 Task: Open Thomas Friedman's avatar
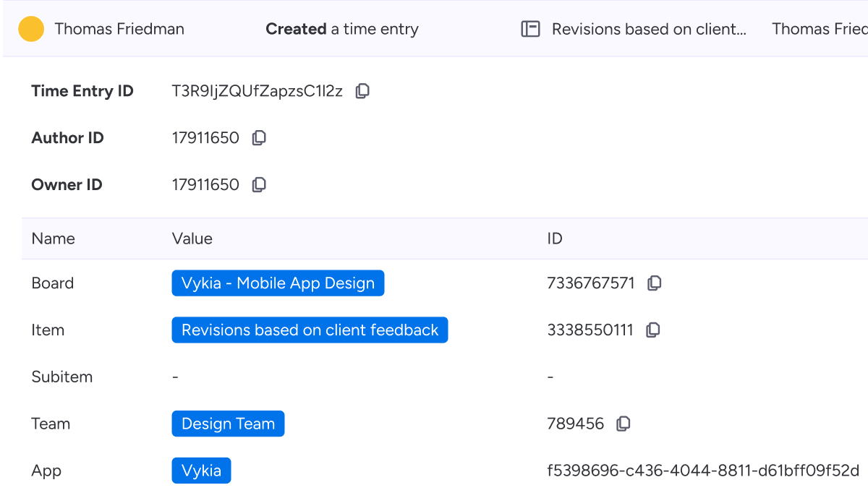click(x=31, y=29)
